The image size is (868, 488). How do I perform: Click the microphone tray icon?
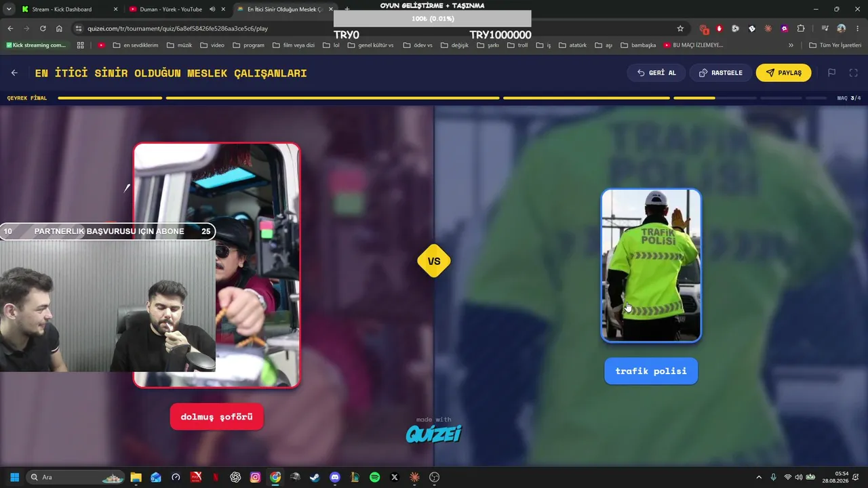point(774,477)
